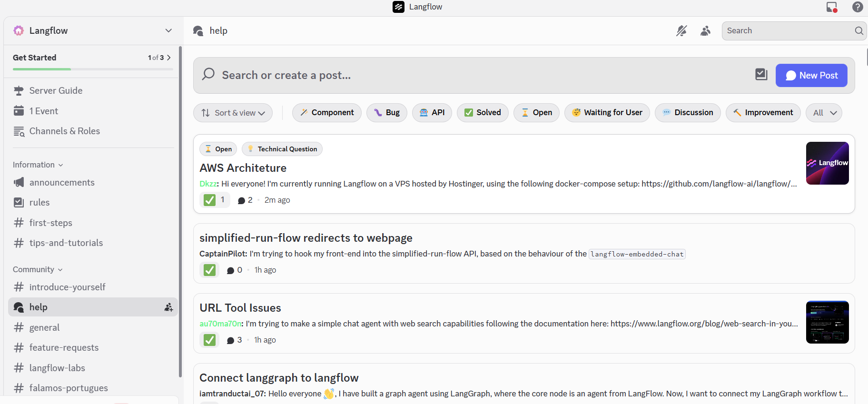Click Technical Question tag on AWS post
Screen dimensions: 868x404
(x=282, y=149)
